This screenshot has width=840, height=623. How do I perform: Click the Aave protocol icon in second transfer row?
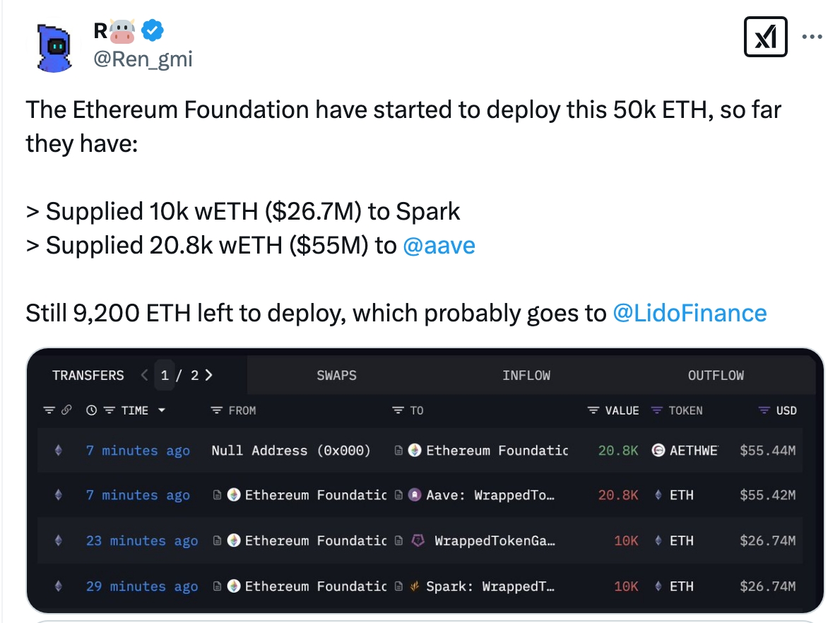click(x=414, y=495)
